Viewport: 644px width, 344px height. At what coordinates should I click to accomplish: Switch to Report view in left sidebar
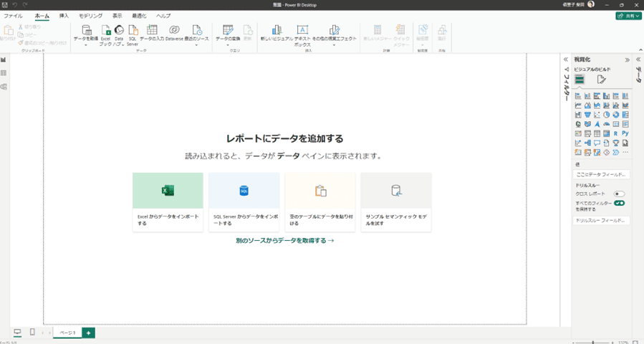click(x=4, y=60)
